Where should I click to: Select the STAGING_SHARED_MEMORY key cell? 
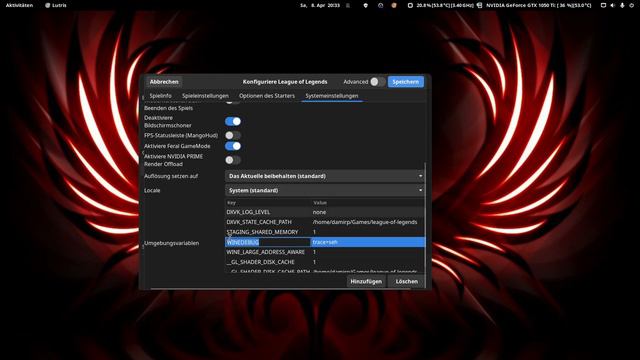(268, 232)
